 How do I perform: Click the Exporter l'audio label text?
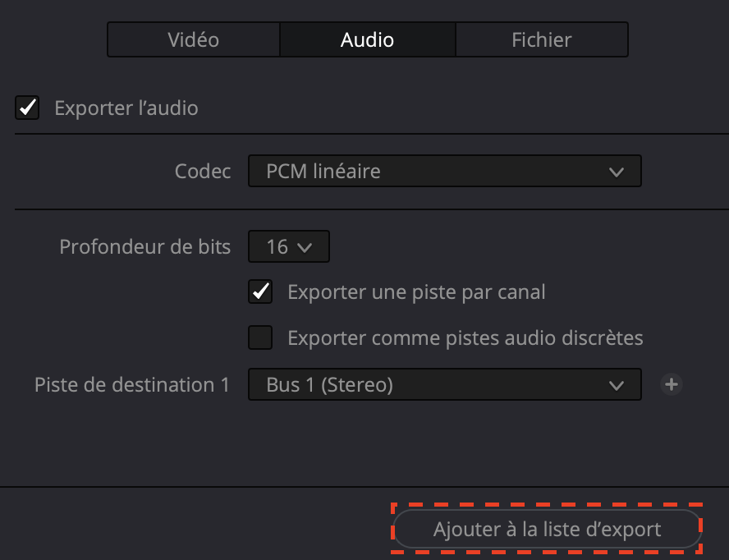[126, 108]
